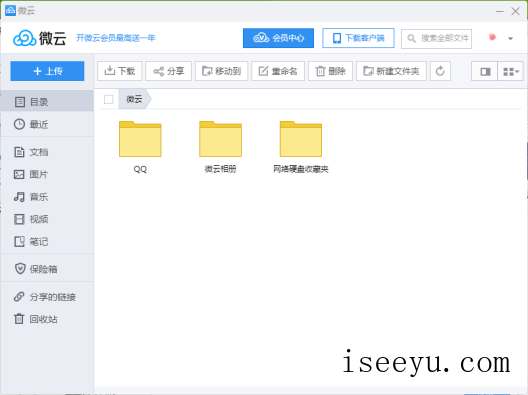Click the red user avatar icon
This screenshot has width=528, height=395.
492,37
